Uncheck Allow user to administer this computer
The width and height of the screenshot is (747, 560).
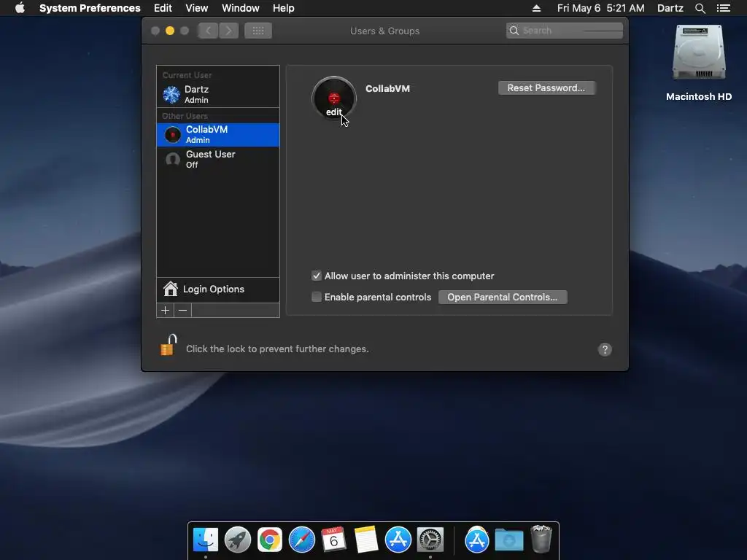317,276
